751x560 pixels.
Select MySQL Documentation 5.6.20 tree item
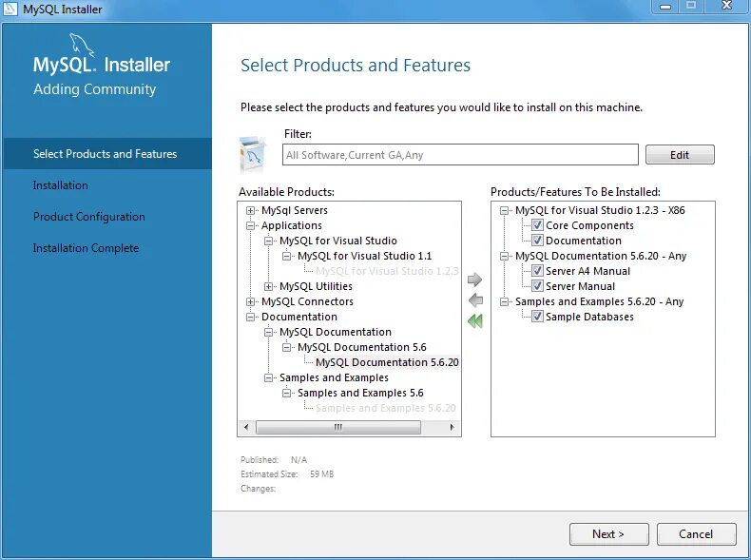click(x=387, y=362)
